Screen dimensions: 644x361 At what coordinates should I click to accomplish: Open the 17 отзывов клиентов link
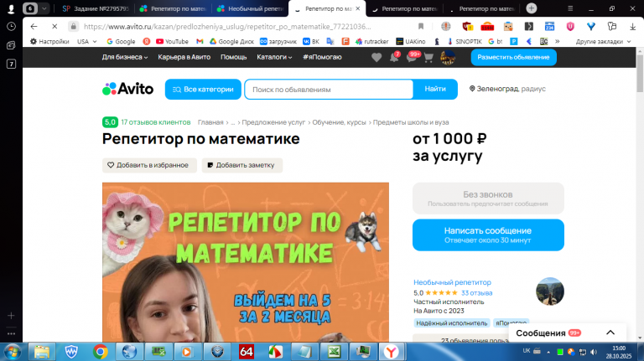(x=156, y=122)
